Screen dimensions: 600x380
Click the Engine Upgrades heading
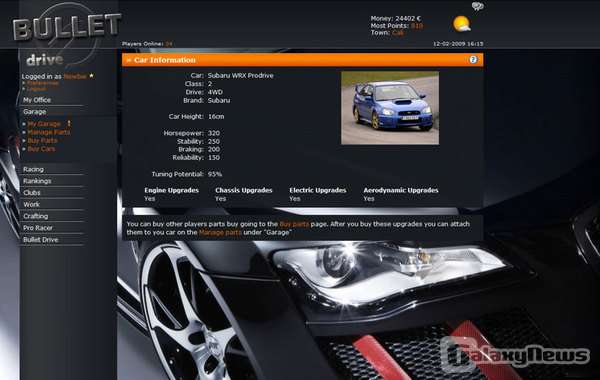click(171, 190)
